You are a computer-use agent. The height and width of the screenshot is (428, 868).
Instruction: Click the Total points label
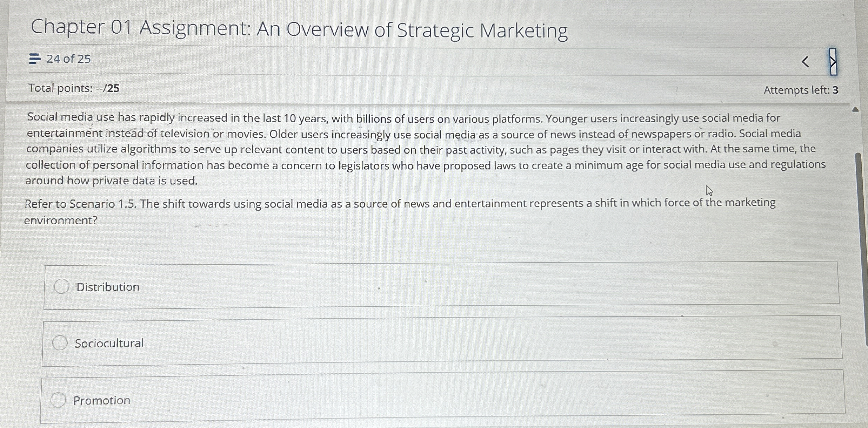[x=74, y=88]
